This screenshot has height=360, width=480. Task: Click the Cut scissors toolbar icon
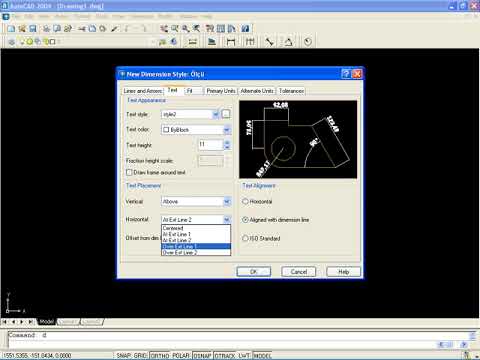click(x=82, y=29)
